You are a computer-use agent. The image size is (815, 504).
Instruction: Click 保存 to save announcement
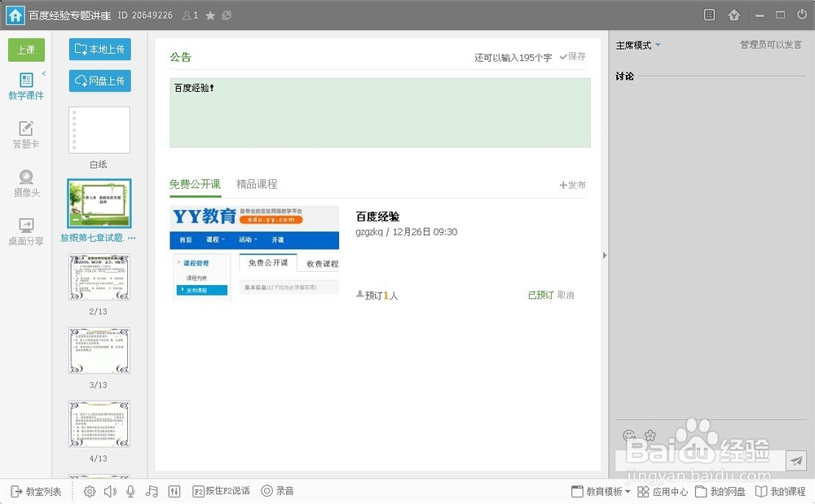[x=572, y=56]
